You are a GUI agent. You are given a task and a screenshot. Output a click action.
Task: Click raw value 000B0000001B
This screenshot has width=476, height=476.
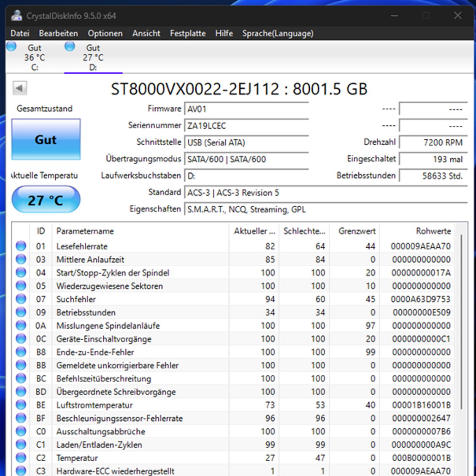tap(422, 458)
